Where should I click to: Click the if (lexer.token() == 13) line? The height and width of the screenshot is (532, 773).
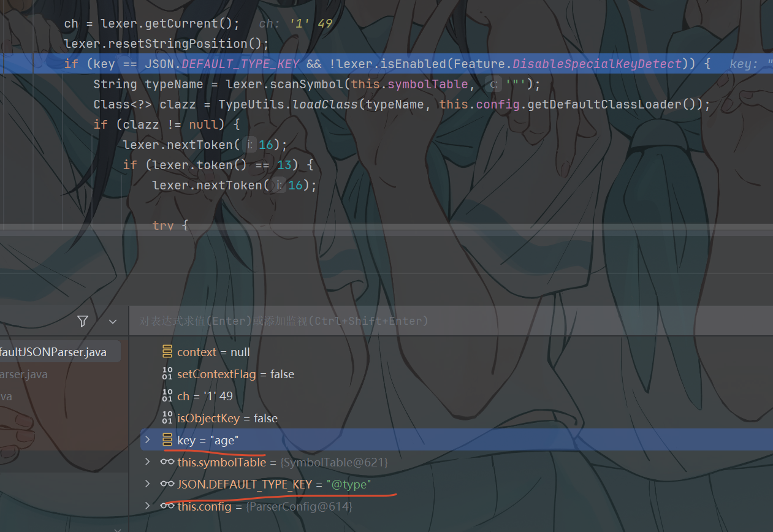tap(218, 165)
